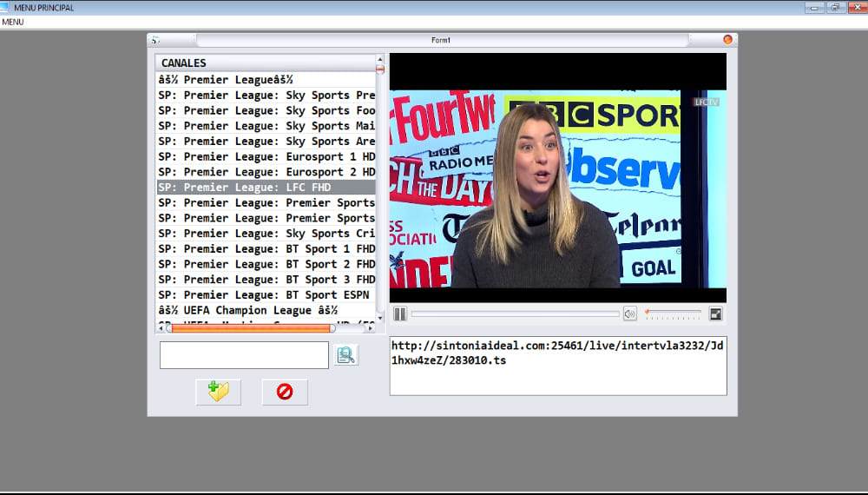Mute audio with the speaker icon
Screen dimensions: 868x495
(x=629, y=314)
